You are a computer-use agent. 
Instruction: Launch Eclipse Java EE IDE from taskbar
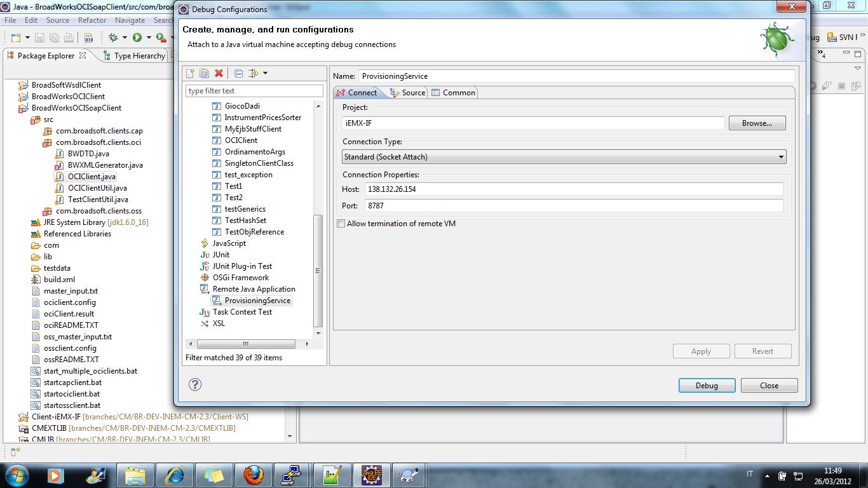coord(372,475)
